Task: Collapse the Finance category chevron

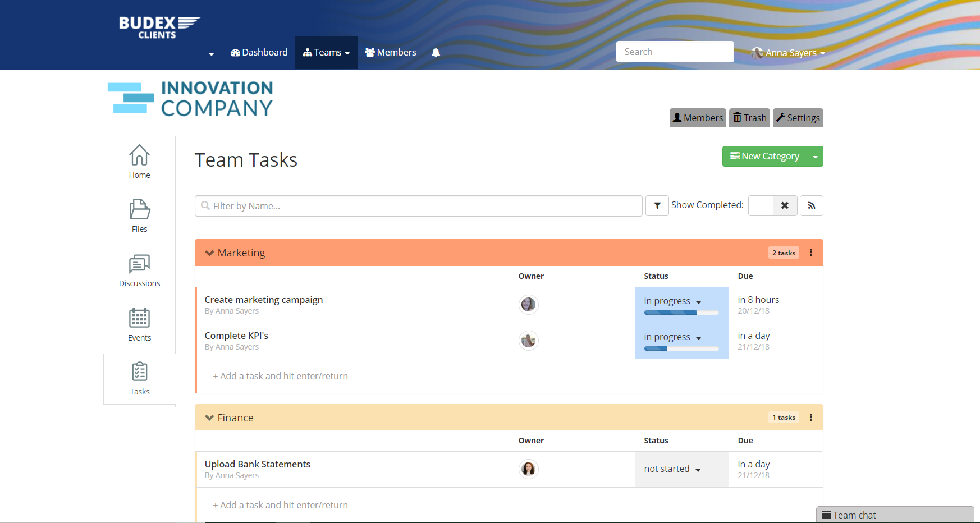Action: click(209, 418)
